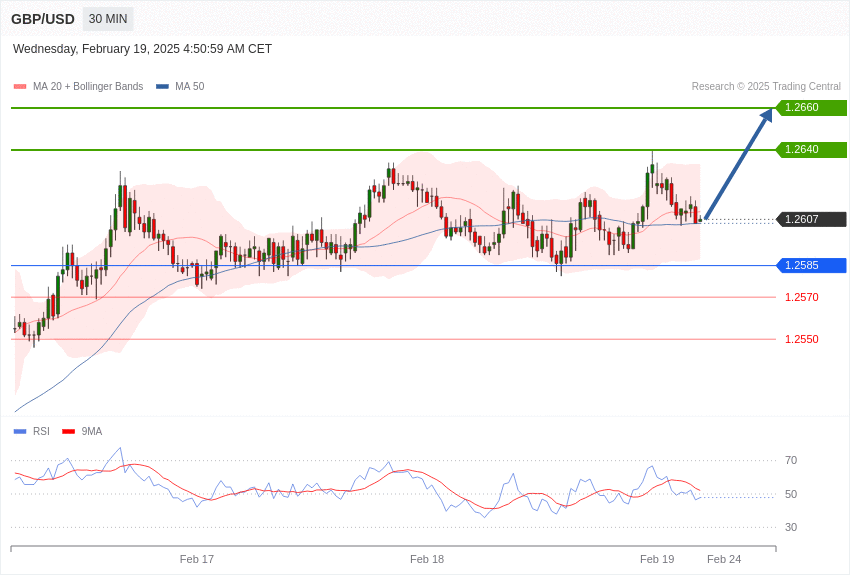Click the blue RSI legend swatch
Viewport: 850px width, 576px height.
[x=20, y=431]
